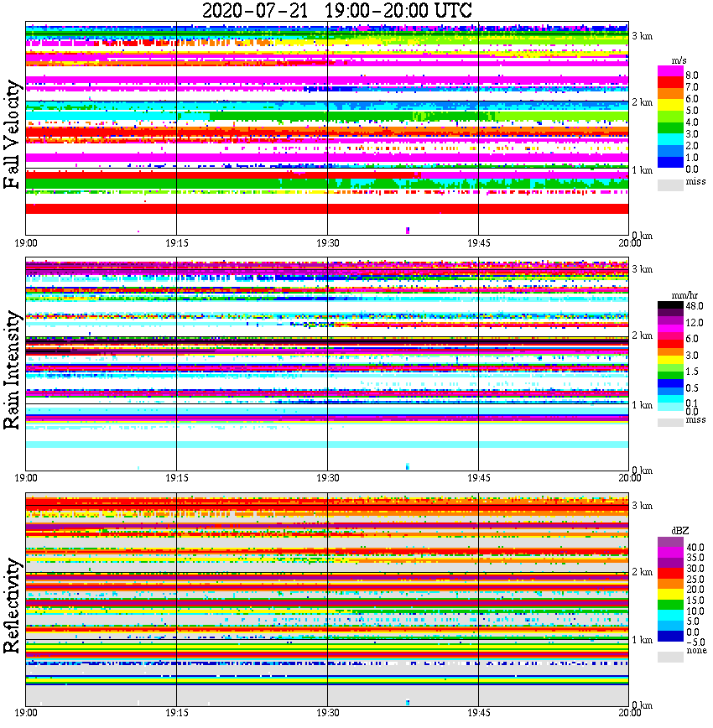Click the "0.5" value in mm/hr legend
The height and width of the screenshot is (728, 713).
point(692,388)
